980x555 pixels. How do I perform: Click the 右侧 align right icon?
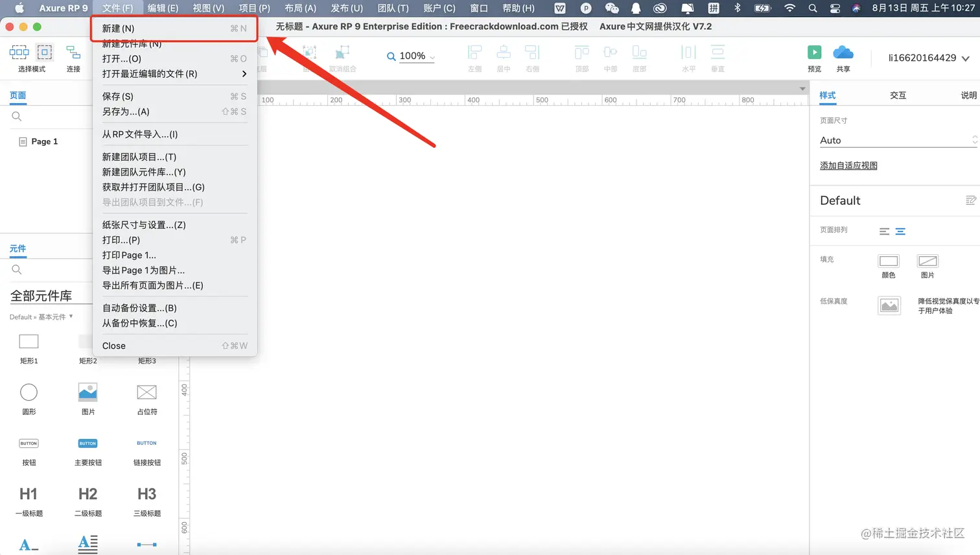(532, 52)
